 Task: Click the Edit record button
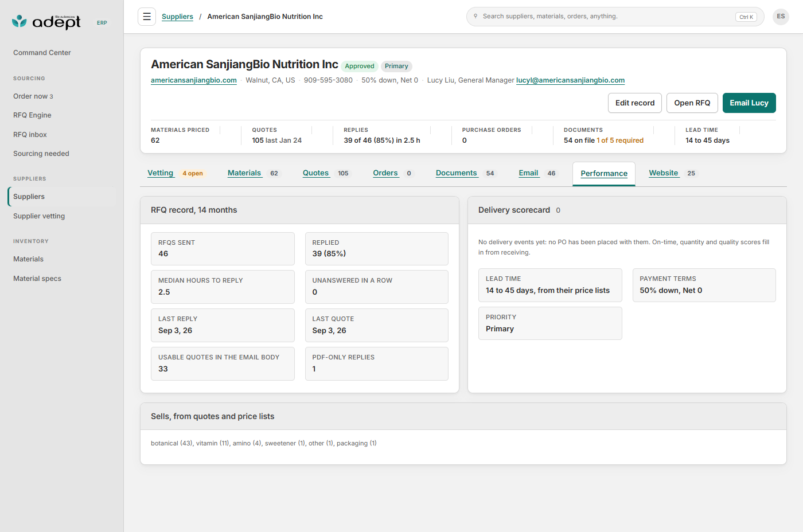coord(635,103)
